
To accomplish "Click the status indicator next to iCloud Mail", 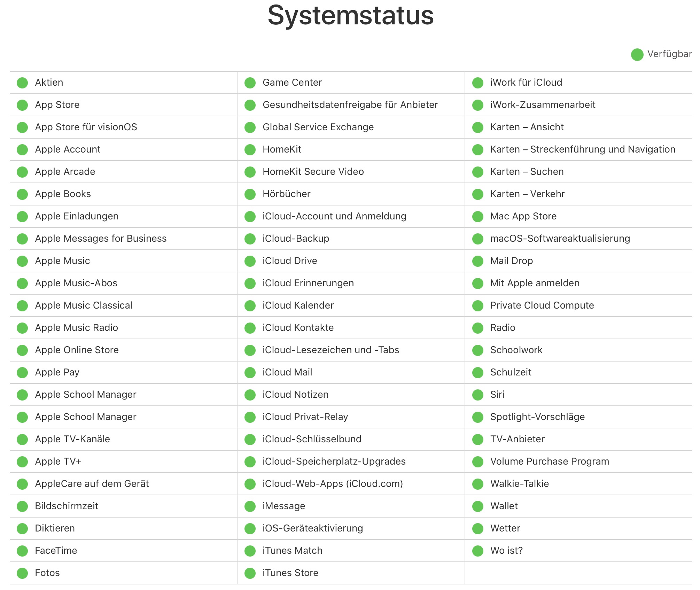I will tap(250, 373).
